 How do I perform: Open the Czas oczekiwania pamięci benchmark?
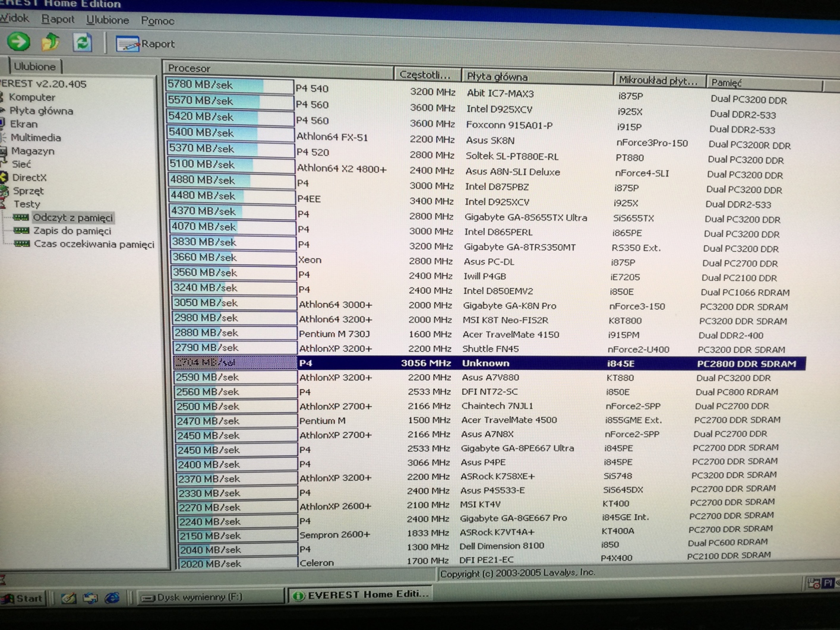pyautogui.click(x=94, y=244)
